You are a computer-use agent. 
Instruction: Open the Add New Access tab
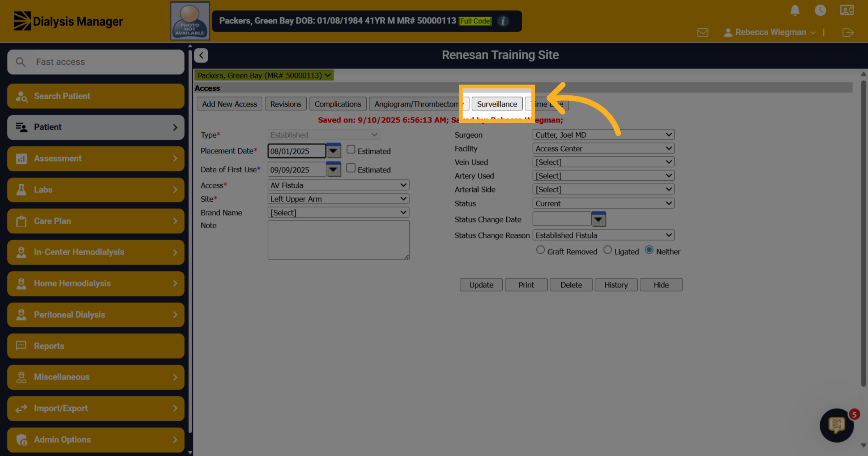[x=229, y=104]
